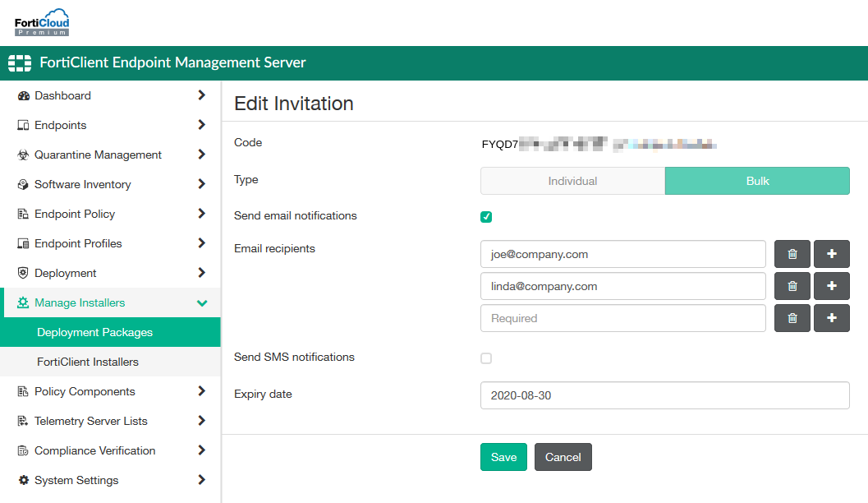Uncheck Send email notifications
Screen dimensions: 868x503
[x=486, y=216]
